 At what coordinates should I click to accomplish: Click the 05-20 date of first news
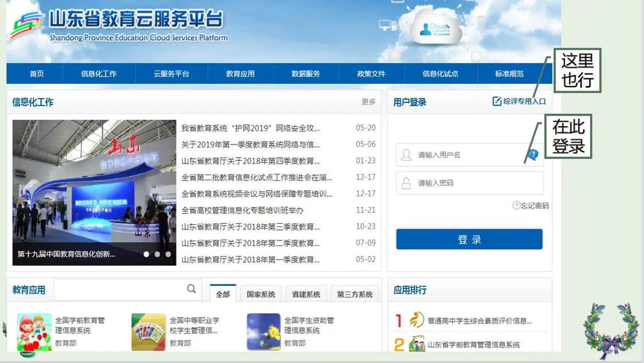(365, 128)
